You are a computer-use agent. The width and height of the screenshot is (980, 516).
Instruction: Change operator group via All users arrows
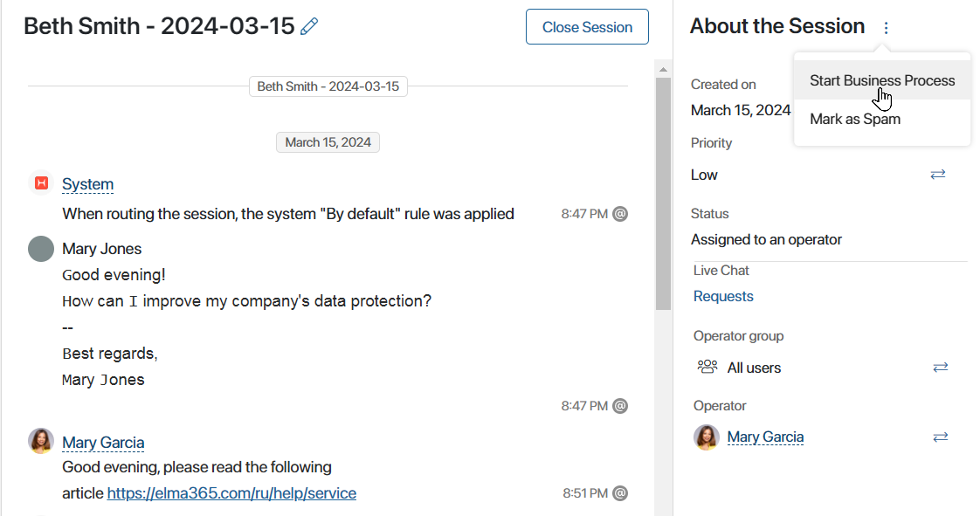(940, 368)
